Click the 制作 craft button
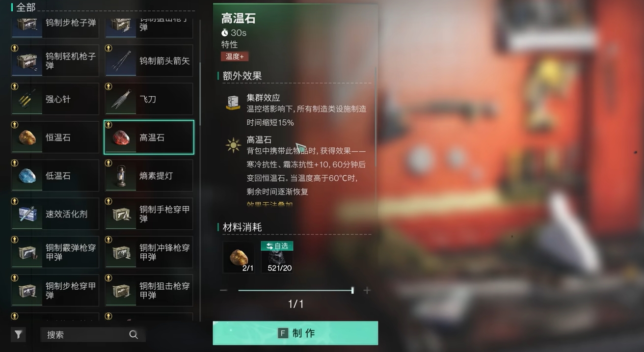 [x=295, y=333]
